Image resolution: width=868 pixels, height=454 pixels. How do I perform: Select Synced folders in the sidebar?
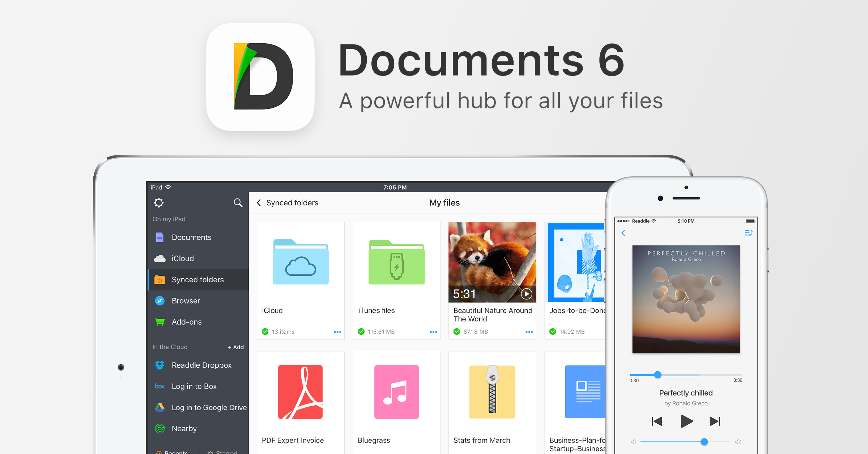click(197, 279)
